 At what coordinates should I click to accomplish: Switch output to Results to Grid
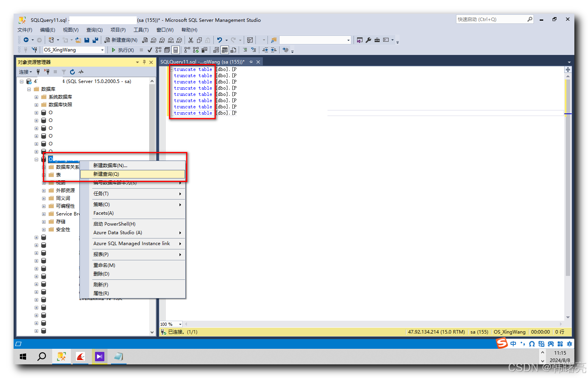(x=225, y=50)
